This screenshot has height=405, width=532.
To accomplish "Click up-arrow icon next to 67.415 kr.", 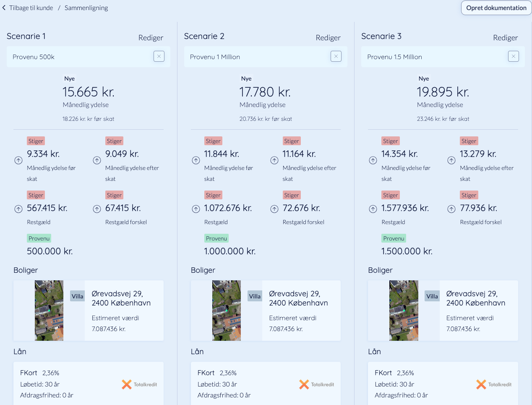I will (97, 209).
